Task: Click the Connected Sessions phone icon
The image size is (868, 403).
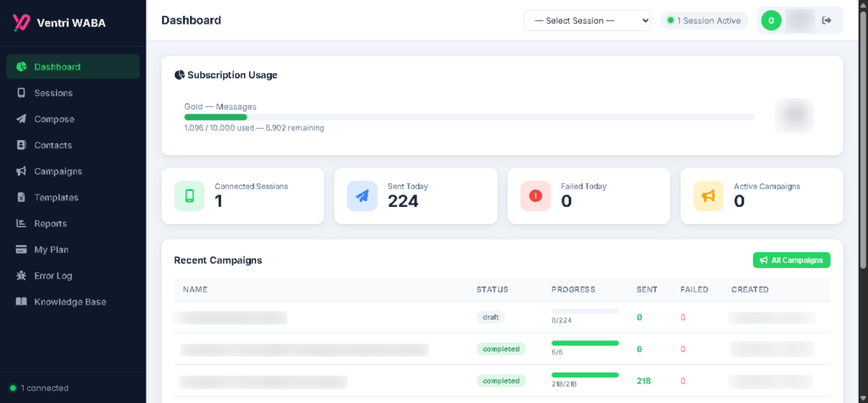Action: [x=189, y=196]
